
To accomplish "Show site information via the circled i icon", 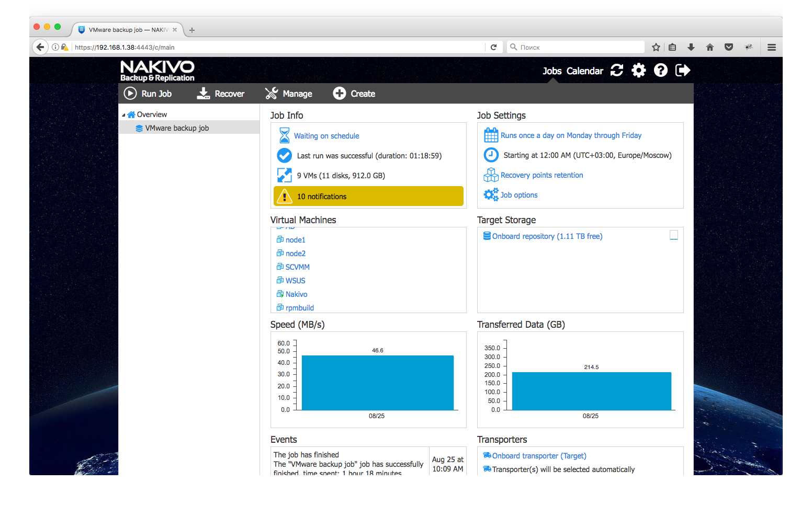I will pos(55,47).
